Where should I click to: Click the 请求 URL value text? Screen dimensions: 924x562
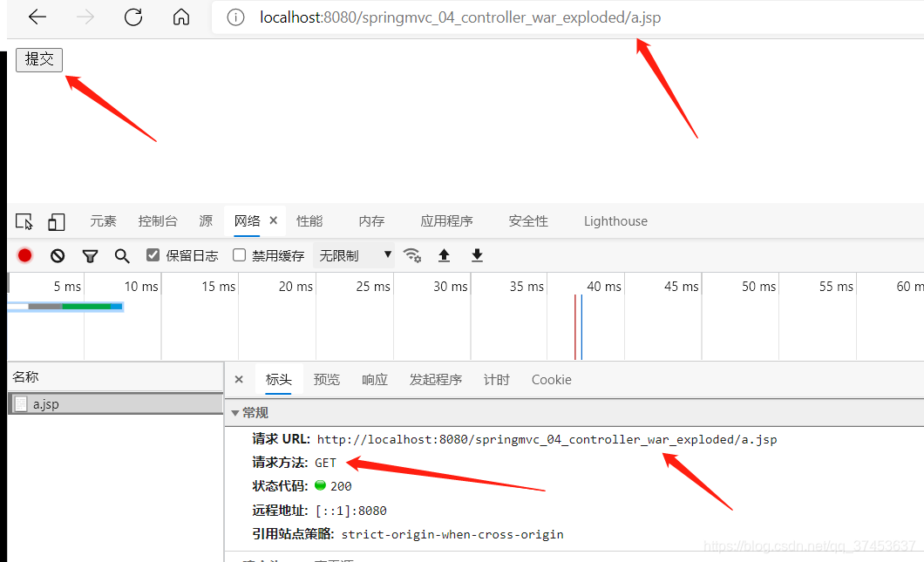pyautogui.click(x=547, y=439)
